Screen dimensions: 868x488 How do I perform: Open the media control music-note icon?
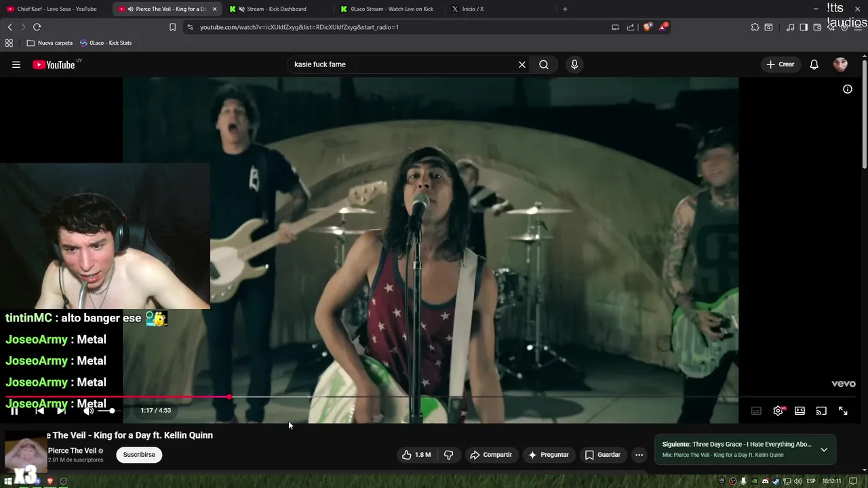[x=790, y=27]
